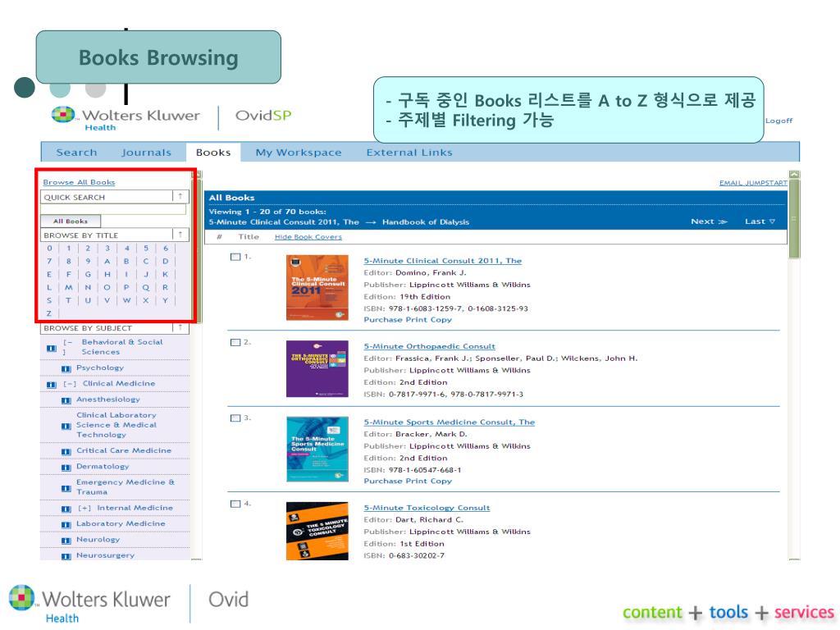The width and height of the screenshot is (840, 630).
Task: Browse titles starting with letter M
Action: coord(69,287)
